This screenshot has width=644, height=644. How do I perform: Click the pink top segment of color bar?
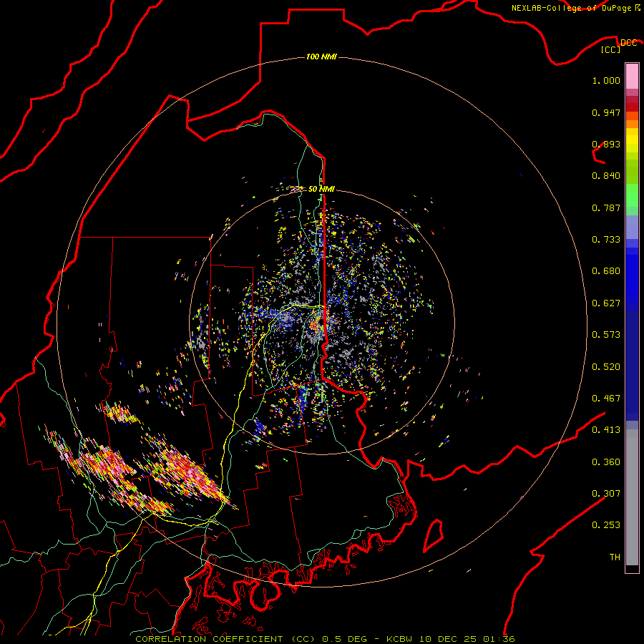click(x=632, y=77)
